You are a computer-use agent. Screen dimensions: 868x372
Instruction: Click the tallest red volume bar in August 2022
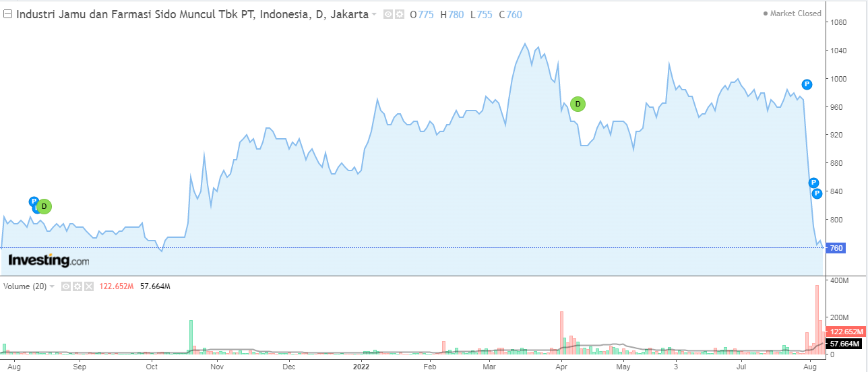[817, 319]
